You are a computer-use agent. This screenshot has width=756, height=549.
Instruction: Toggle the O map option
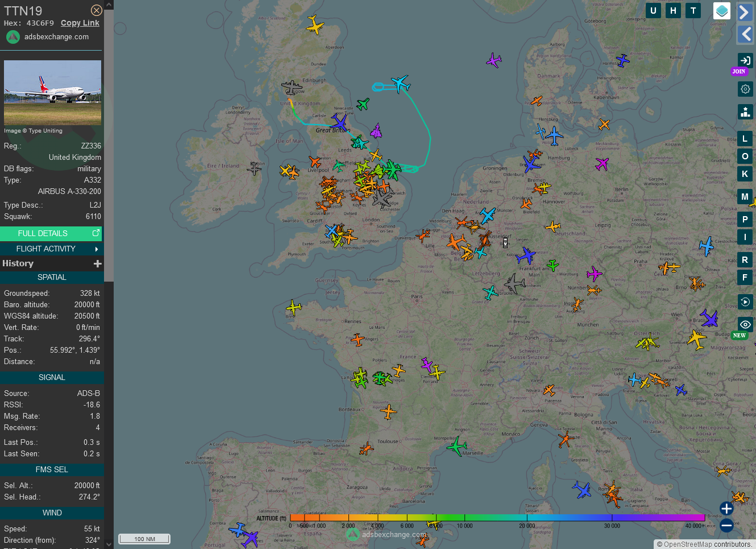point(745,156)
